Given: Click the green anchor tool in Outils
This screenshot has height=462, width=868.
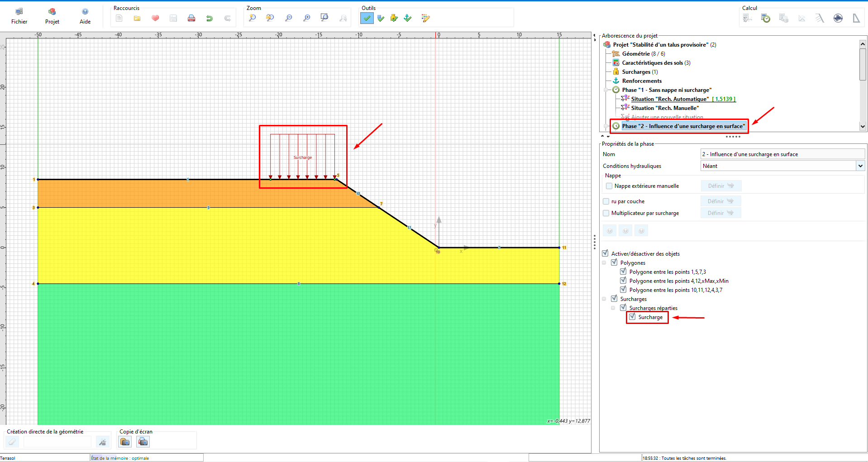Looking at the screenshot, I should click(x=408, y=18).
